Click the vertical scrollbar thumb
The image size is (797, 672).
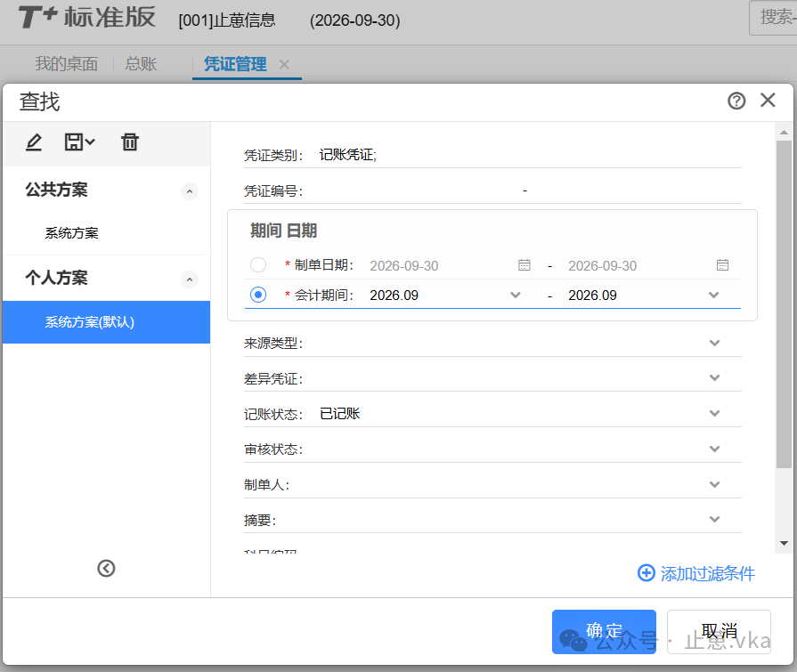784,304
